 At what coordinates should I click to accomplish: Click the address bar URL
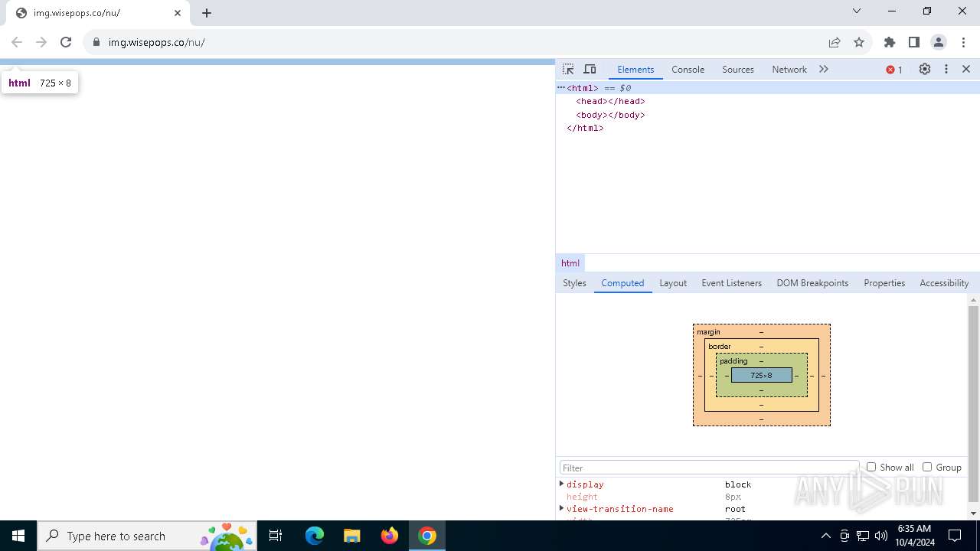tap(156, 42)
